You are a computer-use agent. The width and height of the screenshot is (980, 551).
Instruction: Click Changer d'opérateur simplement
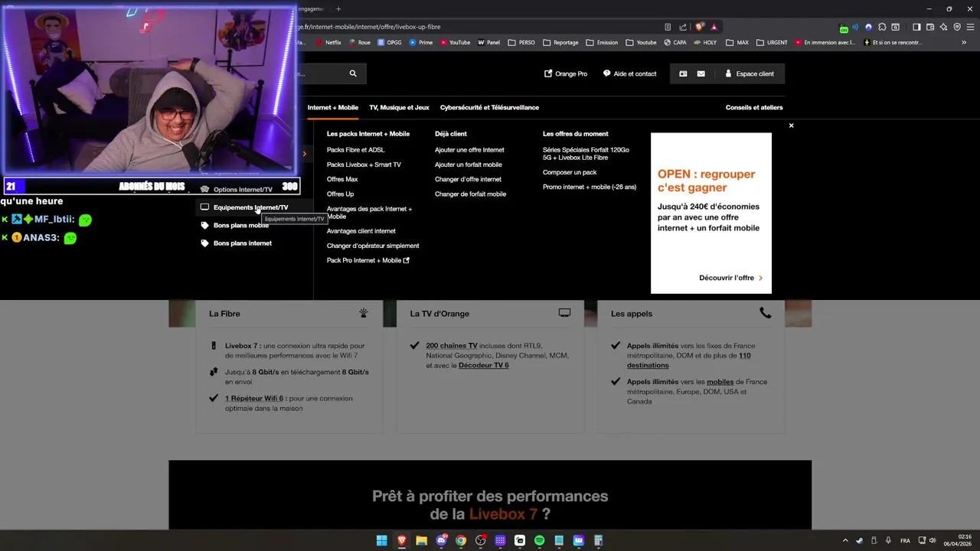point(373,246)
